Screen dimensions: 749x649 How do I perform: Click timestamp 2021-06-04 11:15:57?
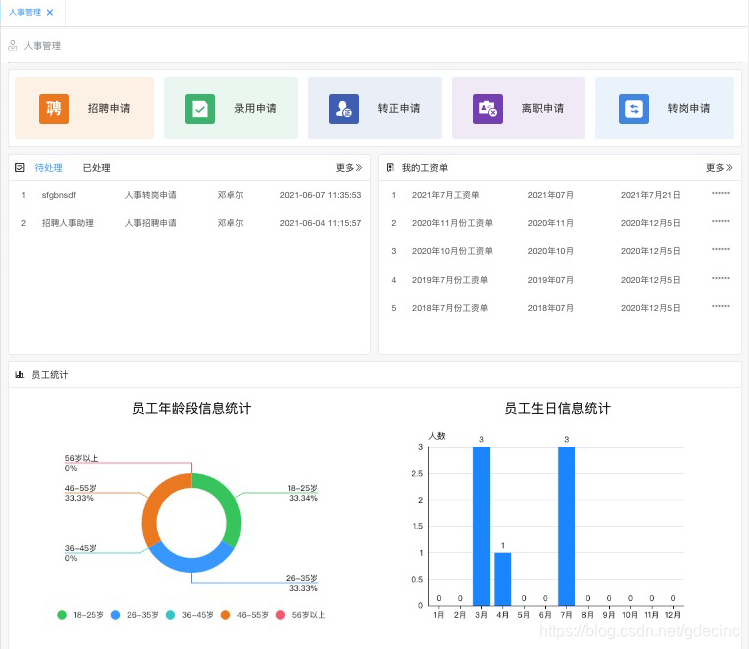point(320,223)
